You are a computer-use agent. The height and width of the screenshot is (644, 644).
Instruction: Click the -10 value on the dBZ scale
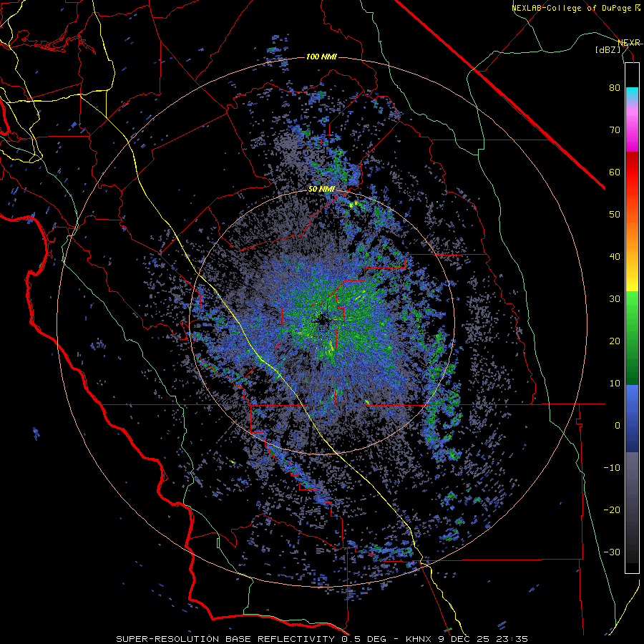(x=612, y=468)
